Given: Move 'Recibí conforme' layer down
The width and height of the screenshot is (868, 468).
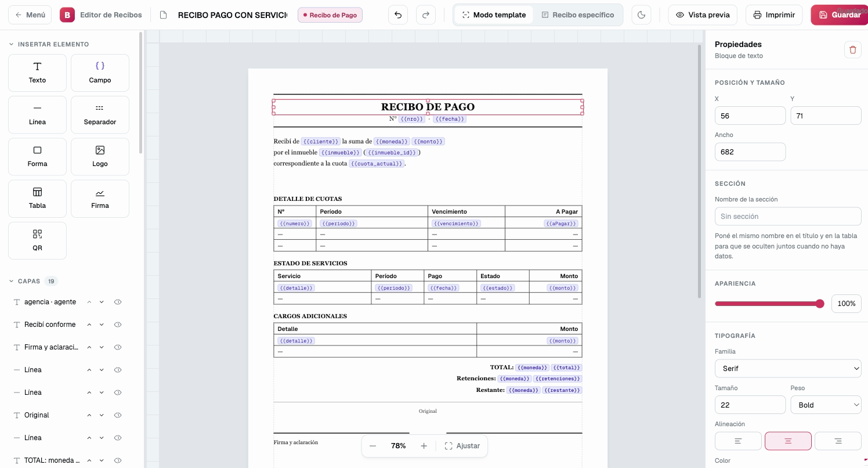Looking at the screenshot, I should [x=102, y=325].
